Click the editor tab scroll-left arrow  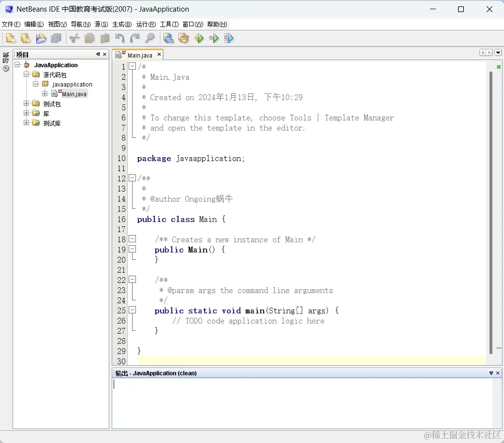483,52
